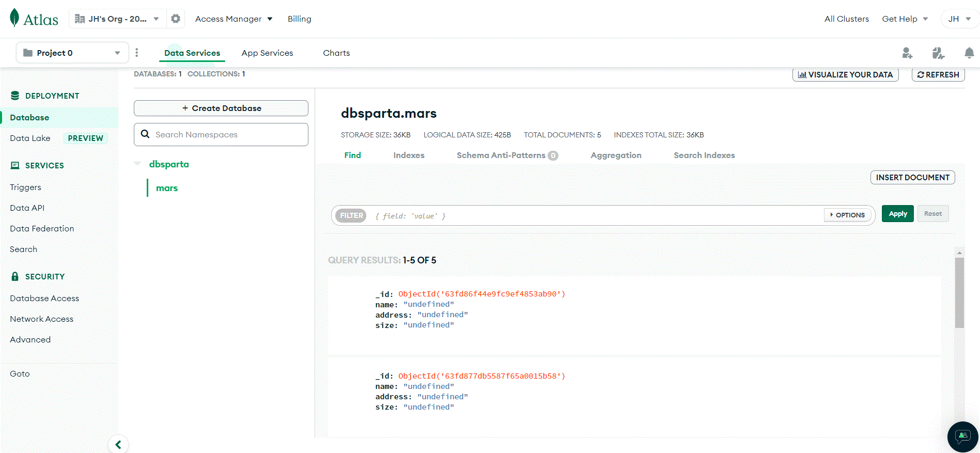Switch to the App Services tab
980x453 pixels.
267,53
